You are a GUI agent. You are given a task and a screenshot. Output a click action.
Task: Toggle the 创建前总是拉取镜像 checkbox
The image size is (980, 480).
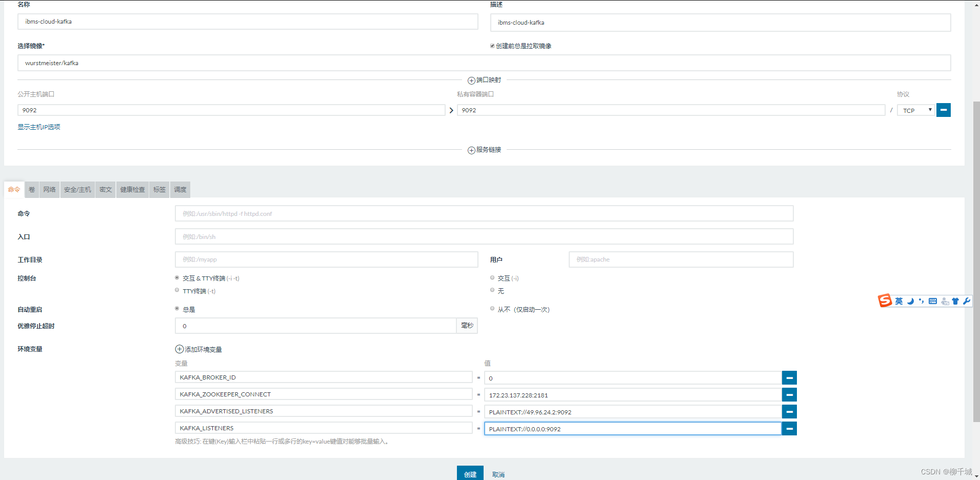pos(492,46)
